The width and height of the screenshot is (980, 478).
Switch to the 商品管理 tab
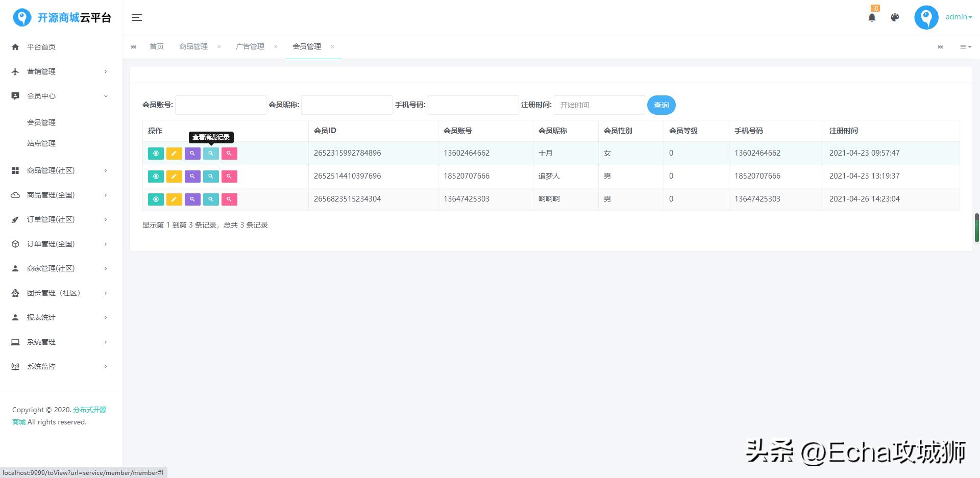pos(193,46)
